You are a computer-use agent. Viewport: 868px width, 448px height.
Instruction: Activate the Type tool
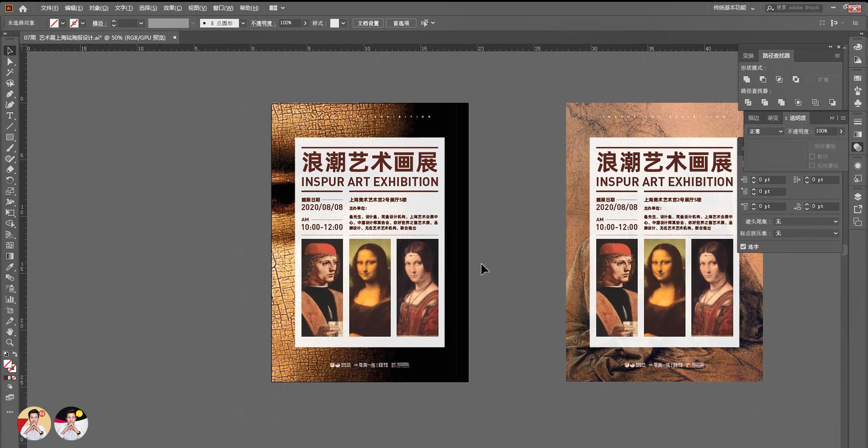(x=9, y=116)
